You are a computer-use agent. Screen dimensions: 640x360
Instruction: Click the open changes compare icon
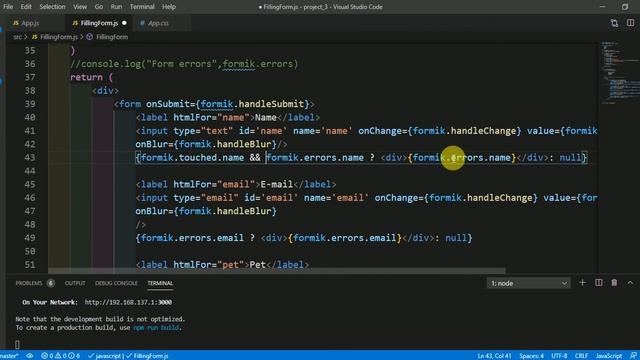pyautogui.click(x=614, y=23)
